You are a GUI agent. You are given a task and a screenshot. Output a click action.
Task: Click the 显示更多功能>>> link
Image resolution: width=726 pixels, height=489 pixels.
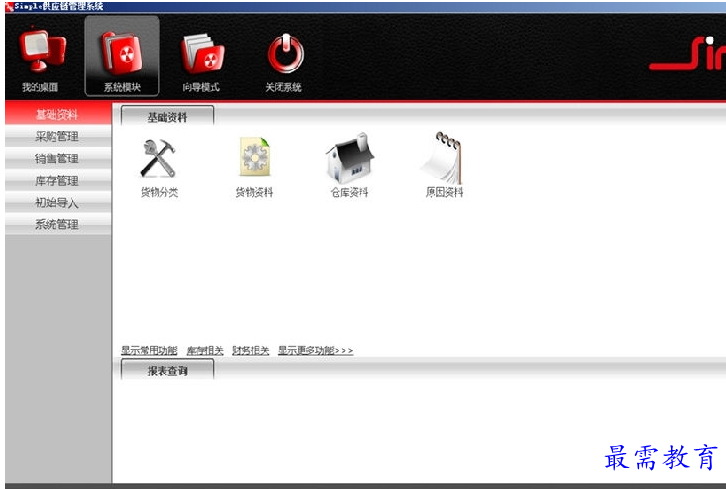pyautogui.click(x=315, y=351)
